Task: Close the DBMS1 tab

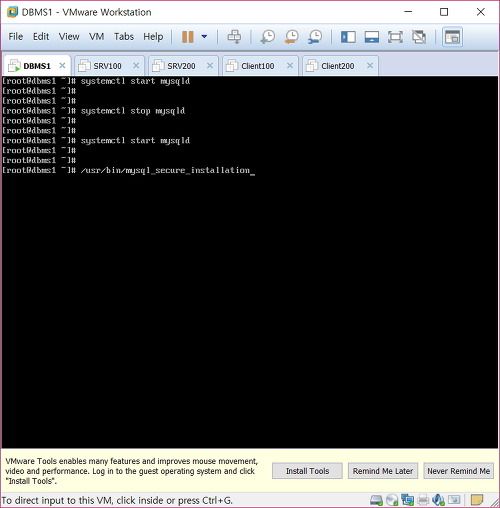Action: point(62,66)
